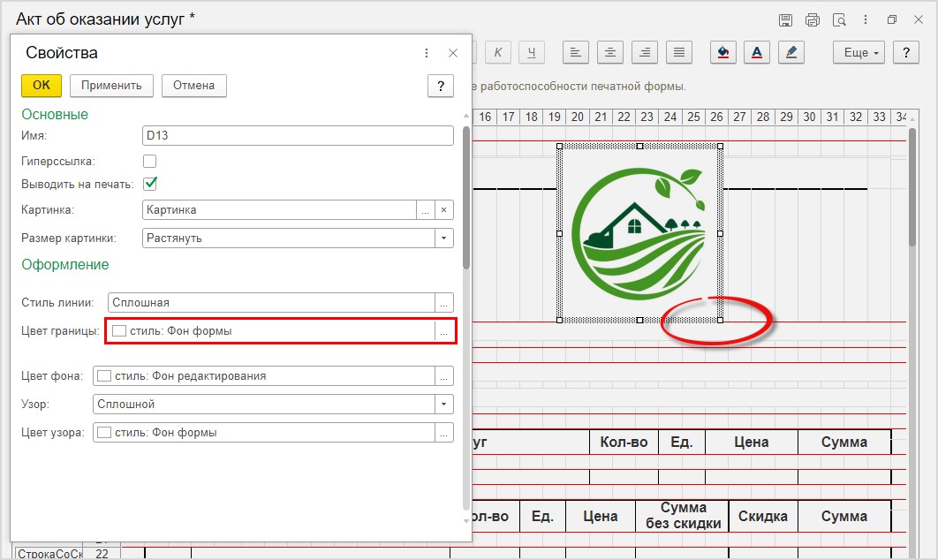Image resolution: width=938 pixels, height=560 pixels.
Task: Click the Основные section header
Action: click(55, 114)
